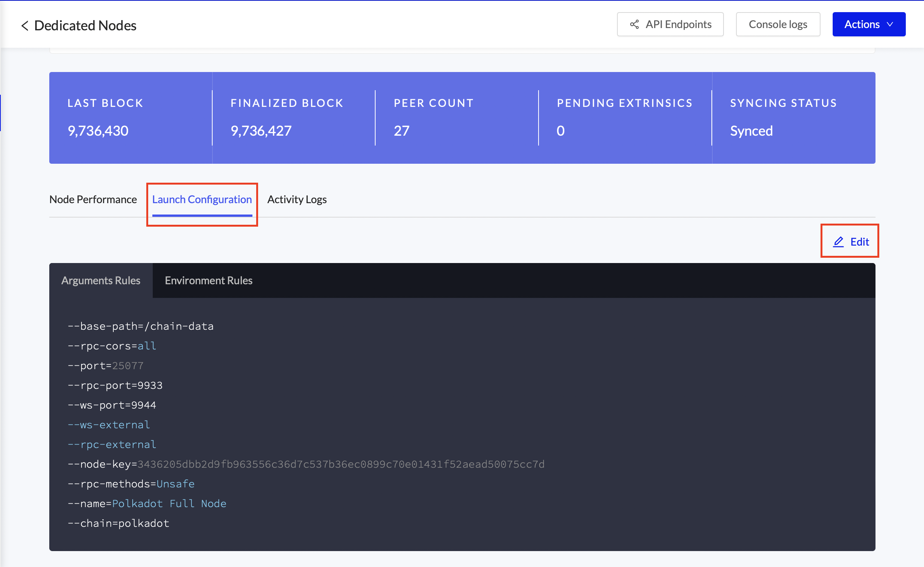This screenshot has height=567, width=924.
Task: Expand the Actions dropdown chevron
Action: [x=890, y=25]
